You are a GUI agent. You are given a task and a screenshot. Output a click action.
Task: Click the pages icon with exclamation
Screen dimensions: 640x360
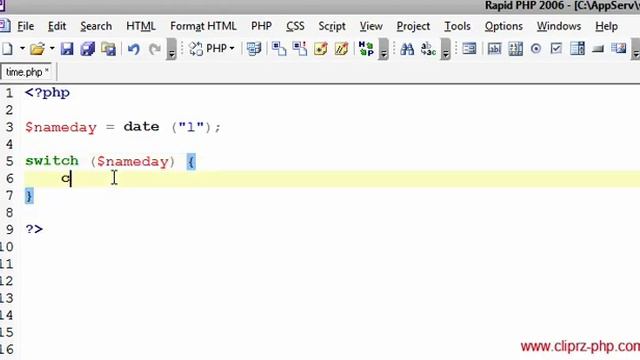click(x=300, y=49)
